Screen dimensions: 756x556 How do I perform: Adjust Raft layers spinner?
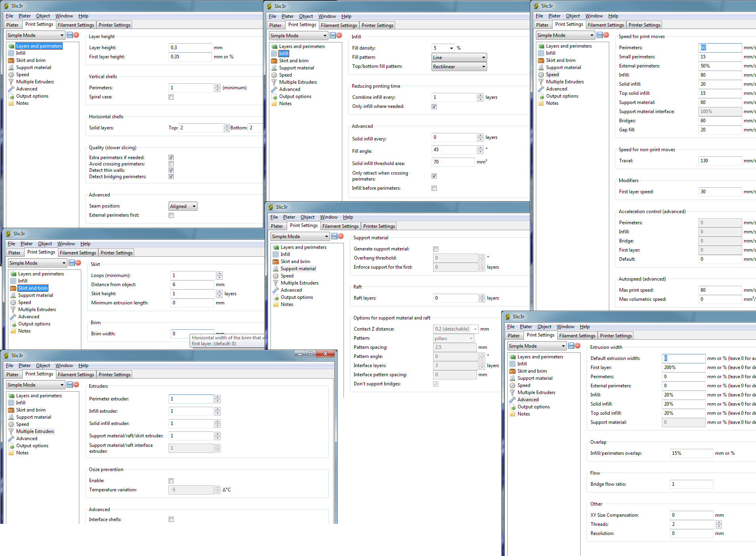click(x=482, y=298)
